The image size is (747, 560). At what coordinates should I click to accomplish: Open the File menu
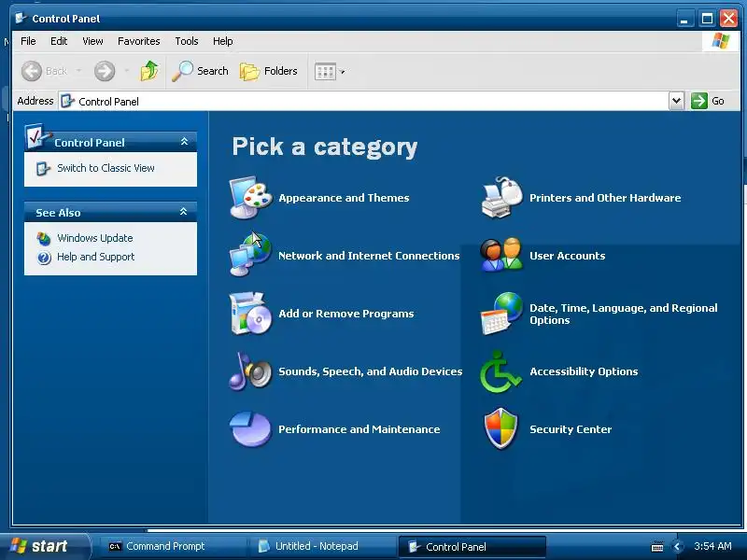(x=28, y=41)
